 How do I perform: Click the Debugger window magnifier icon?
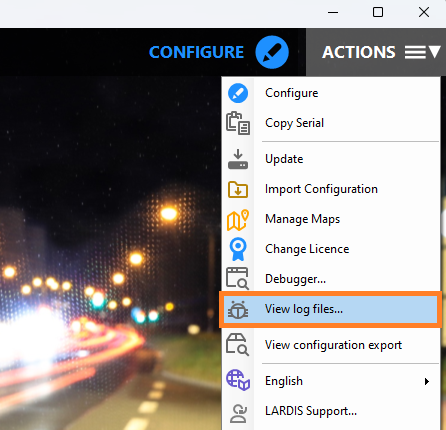[x=238, y=278]
